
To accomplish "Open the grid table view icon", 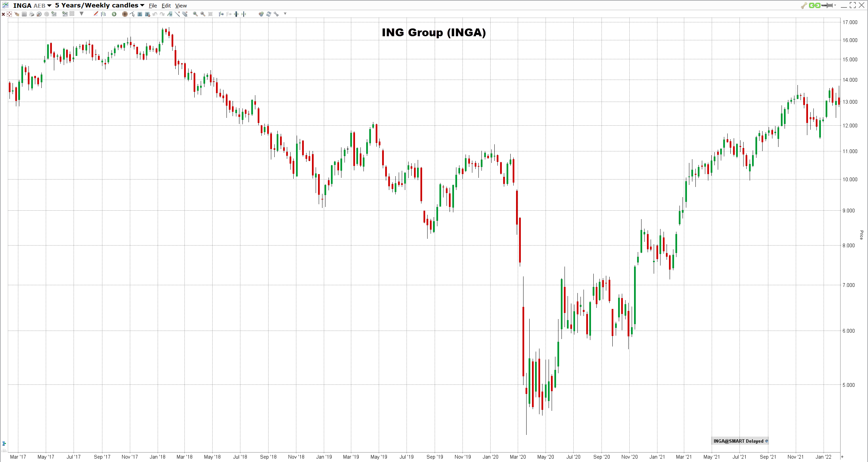I will (24, 14).
